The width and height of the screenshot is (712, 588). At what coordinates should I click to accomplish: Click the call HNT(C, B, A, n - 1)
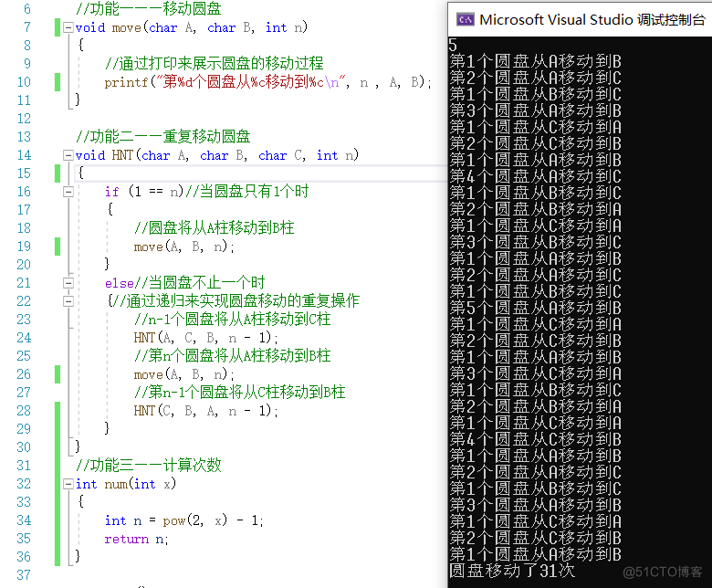click(x=205, y=411)
